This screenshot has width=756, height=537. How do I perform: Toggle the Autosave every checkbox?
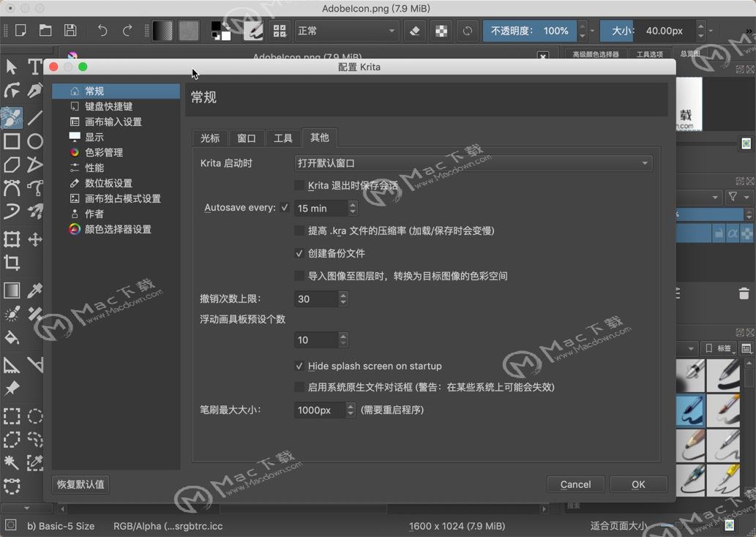pyautogui.click(x=285, y=208)
